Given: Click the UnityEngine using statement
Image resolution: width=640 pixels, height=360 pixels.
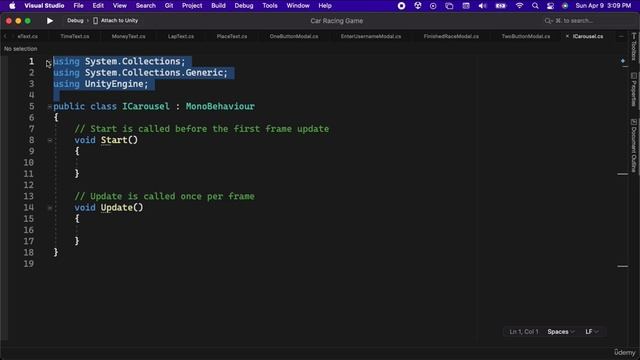Looking at the screenshot, I should pos(101,84).
